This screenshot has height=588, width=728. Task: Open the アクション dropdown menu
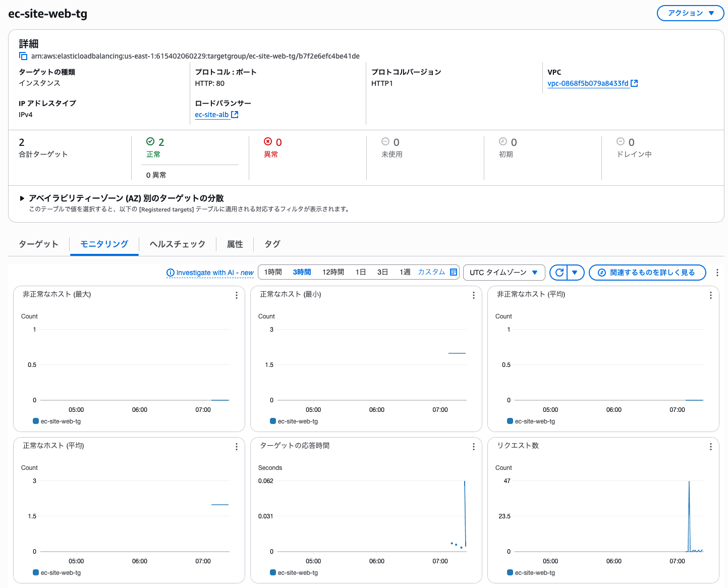pyautogui.click(x=690, y=13)
